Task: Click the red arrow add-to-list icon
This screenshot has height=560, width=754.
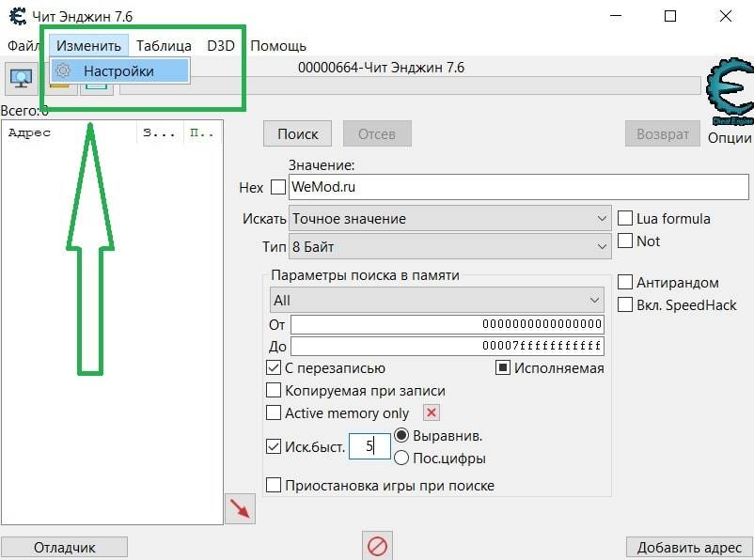Action: 241,508
